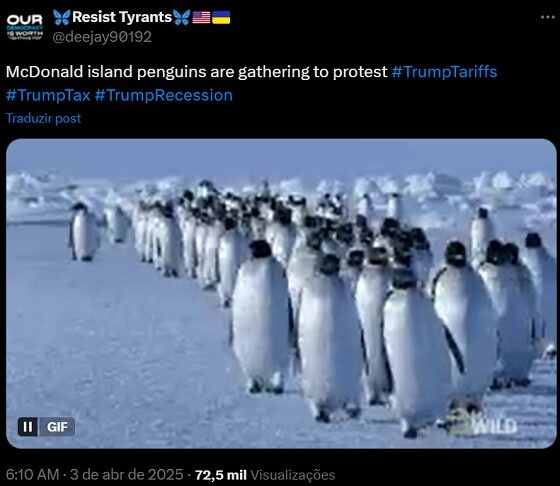
Task: Click the Ukraine flag emoji in name
Action: coord(221,17)
